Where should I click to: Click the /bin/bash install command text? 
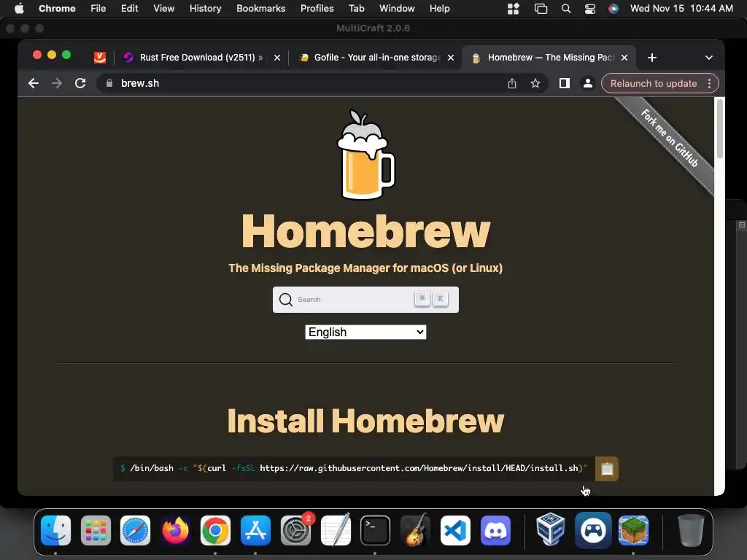(x=354, y=468)
